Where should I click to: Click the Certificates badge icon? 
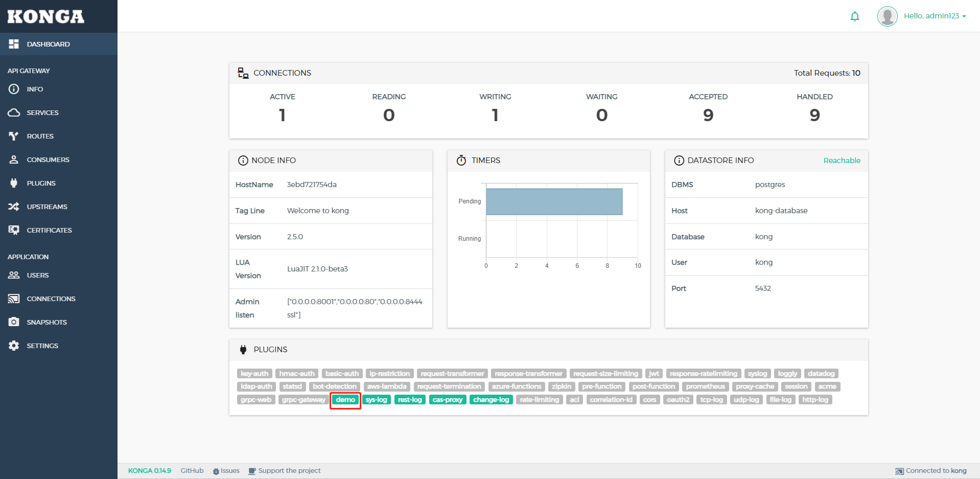click(x=14, y=230)
